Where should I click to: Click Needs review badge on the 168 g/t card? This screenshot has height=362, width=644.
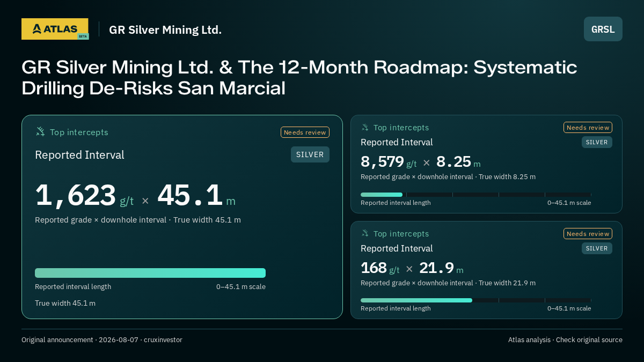tap(588, 234)
